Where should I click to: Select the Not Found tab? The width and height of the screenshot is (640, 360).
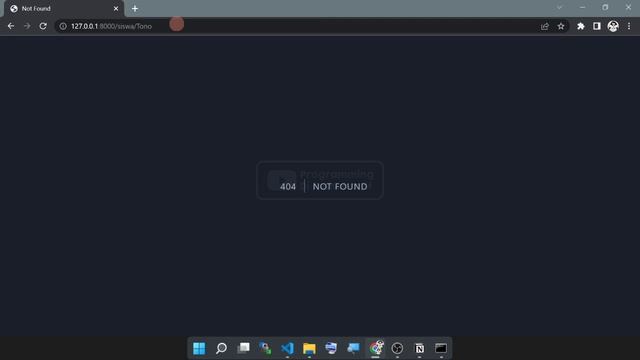pyautogui.click(x=63, y=9)
